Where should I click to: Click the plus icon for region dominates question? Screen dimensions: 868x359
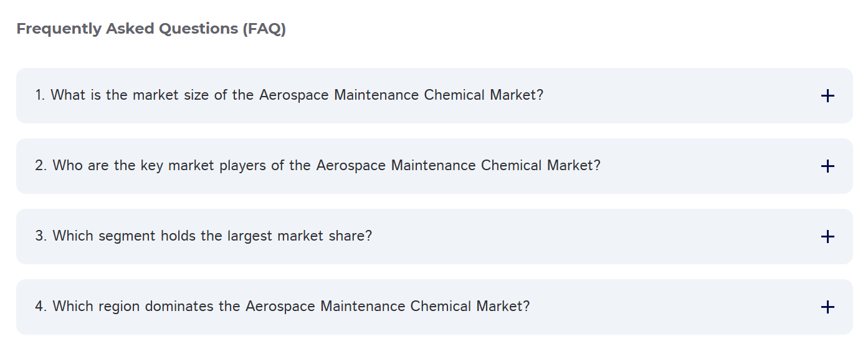pyautogui.click(x=827, y=307)
